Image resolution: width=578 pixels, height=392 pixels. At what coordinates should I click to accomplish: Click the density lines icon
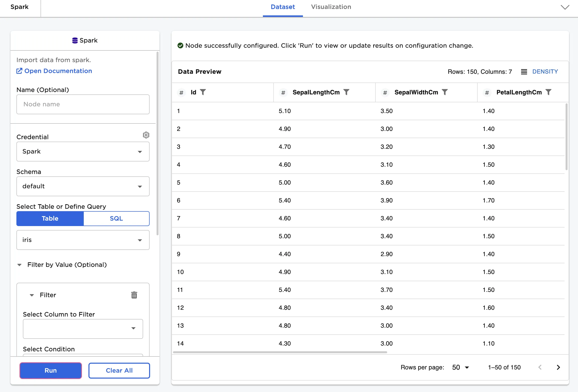pyautogui.click(x=524, y=72)
